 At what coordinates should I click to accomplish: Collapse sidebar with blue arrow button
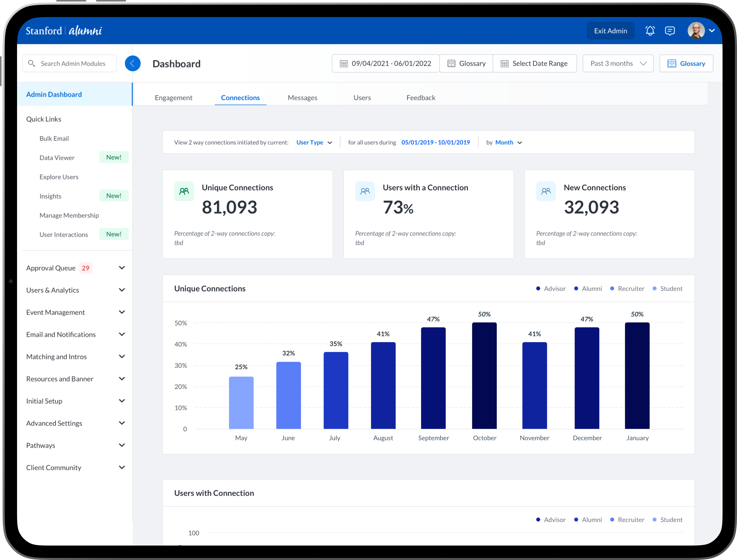click(x=132, y=63)
